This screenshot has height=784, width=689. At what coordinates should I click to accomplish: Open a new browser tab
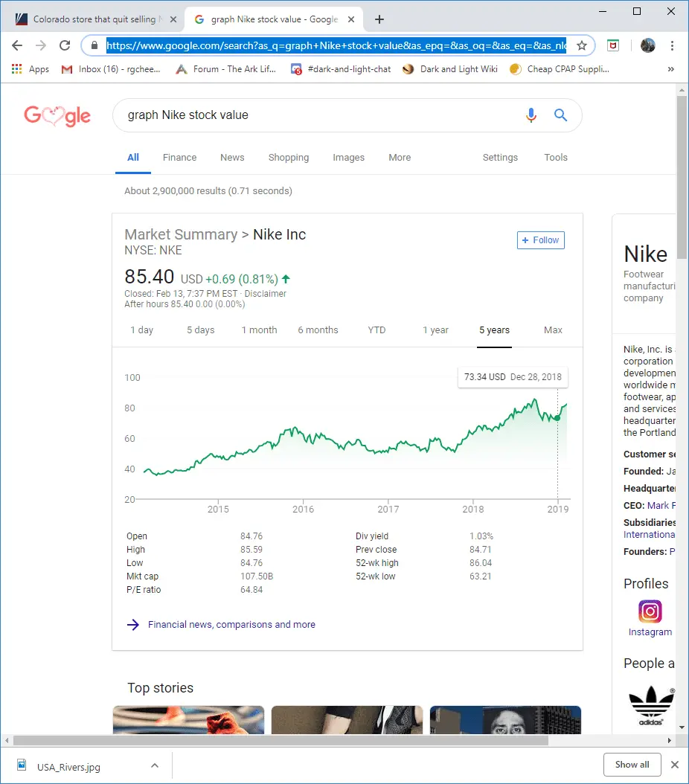tap(379, 19)
